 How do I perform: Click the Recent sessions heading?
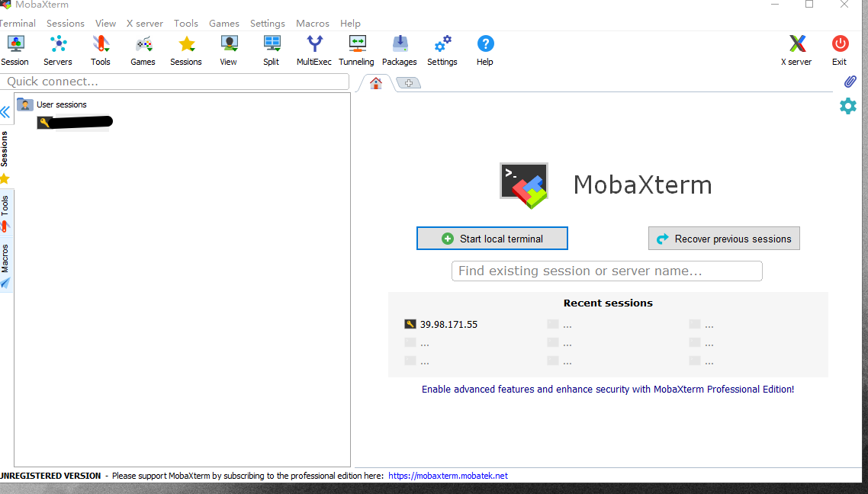[608, 303]
